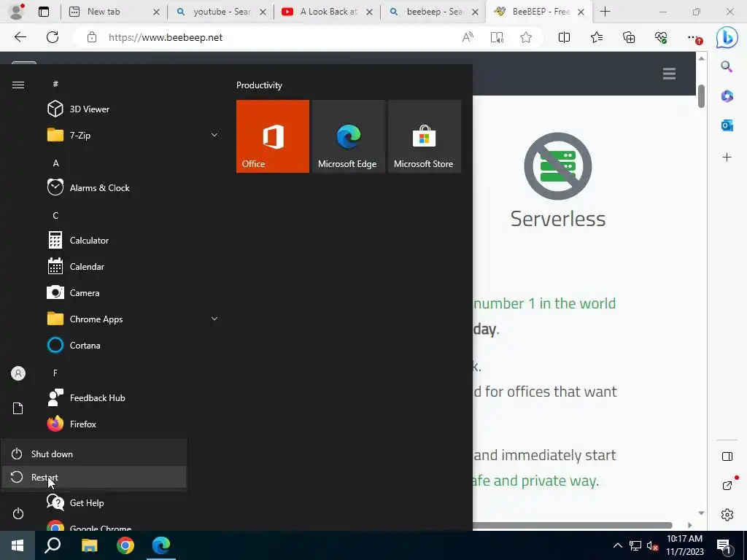747x560 pixels.
Task: Click the F letter header in the app list
Action: [x=55, y=373]
